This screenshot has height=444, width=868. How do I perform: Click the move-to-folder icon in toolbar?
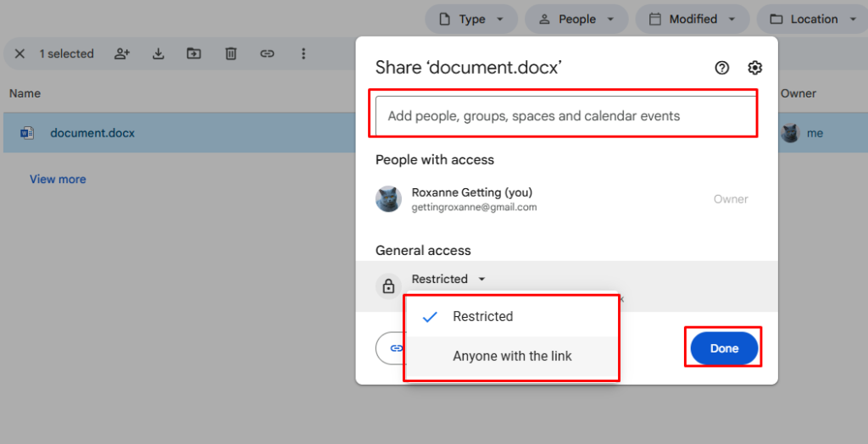[194, 53]
